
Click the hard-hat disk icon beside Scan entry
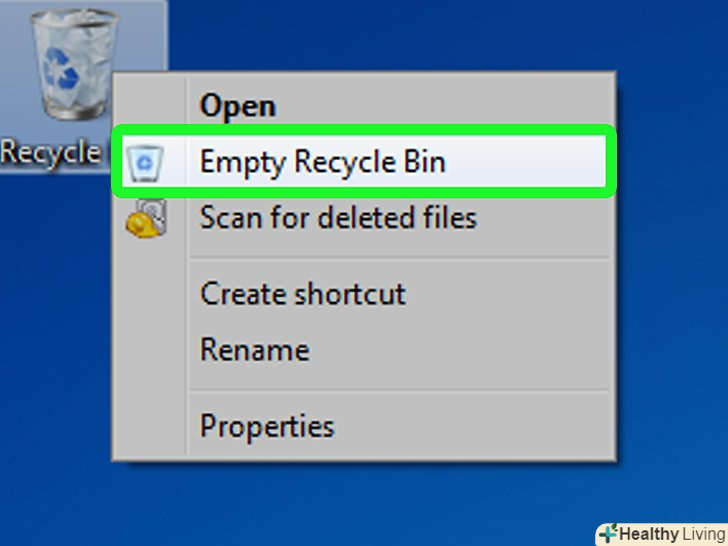point(146,218)
